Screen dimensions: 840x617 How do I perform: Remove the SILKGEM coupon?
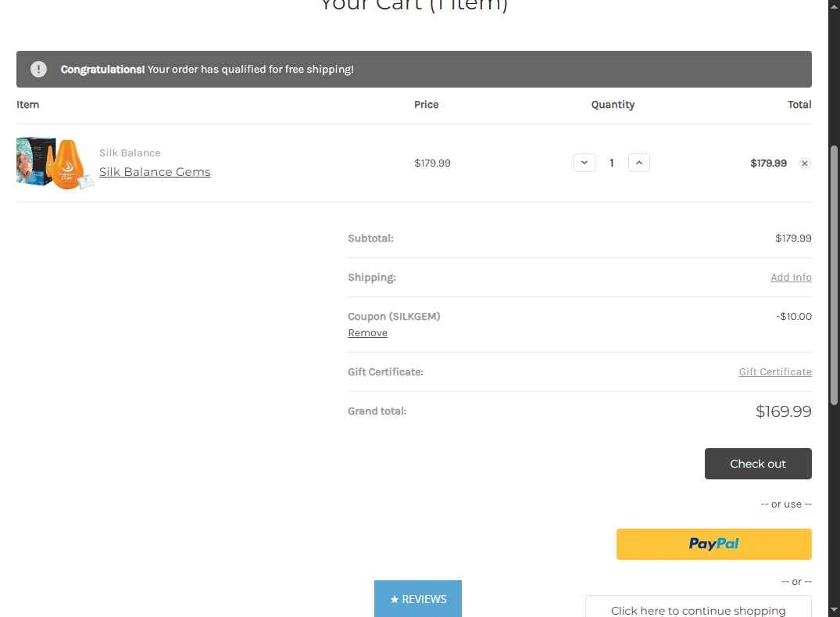(367, 333)
